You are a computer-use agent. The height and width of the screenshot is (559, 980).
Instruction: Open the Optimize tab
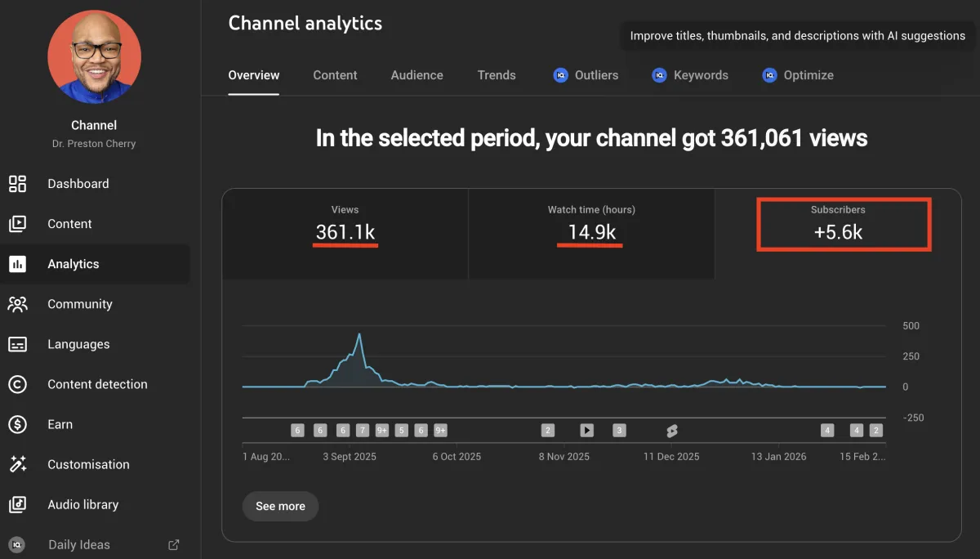click(x=798, y=75)
